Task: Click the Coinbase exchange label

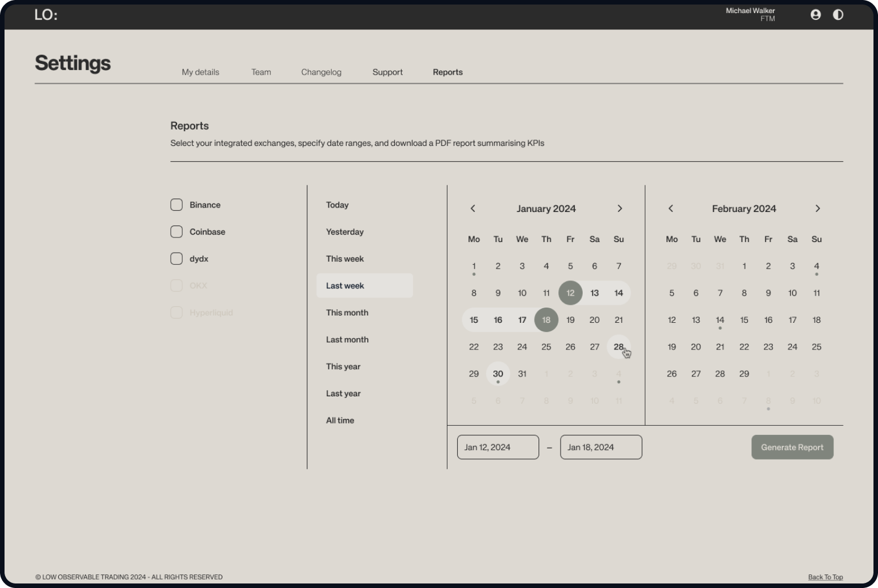Action: click(207, 232)
